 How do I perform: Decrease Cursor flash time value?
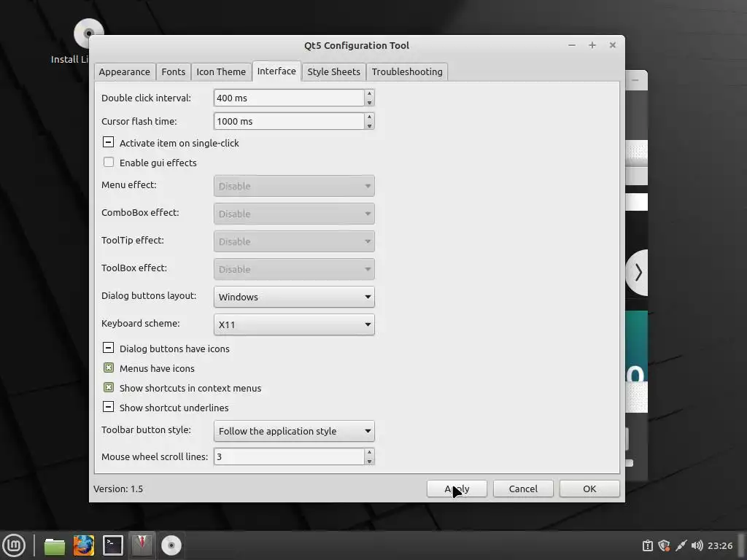coord(369,125)
